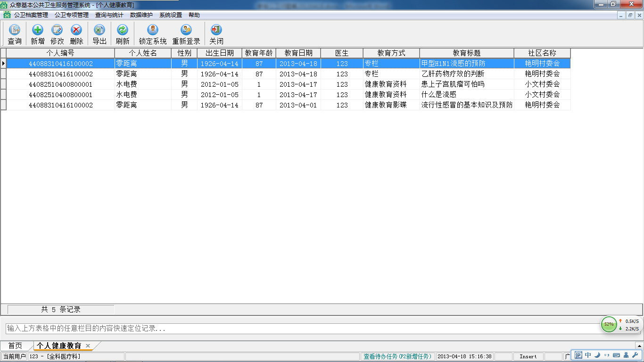Click the 重新登录 re-login icon
This screenshot has width=644, height=362.
pos(186,30)
